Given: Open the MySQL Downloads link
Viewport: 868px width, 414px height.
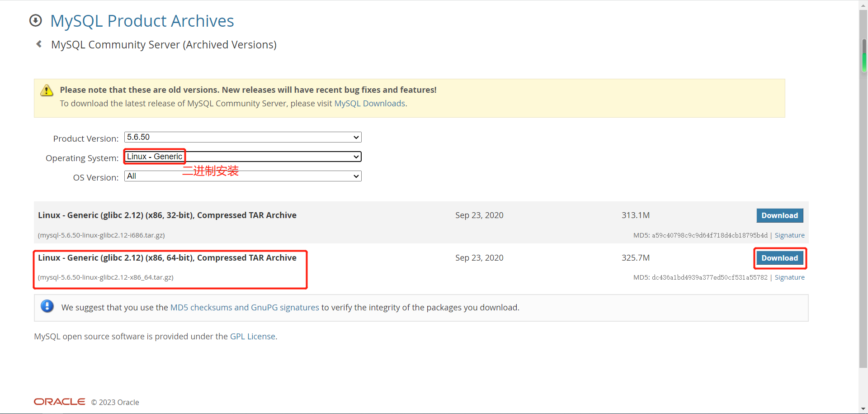Looking at the screenshot, I should click(x=369, y=104).
